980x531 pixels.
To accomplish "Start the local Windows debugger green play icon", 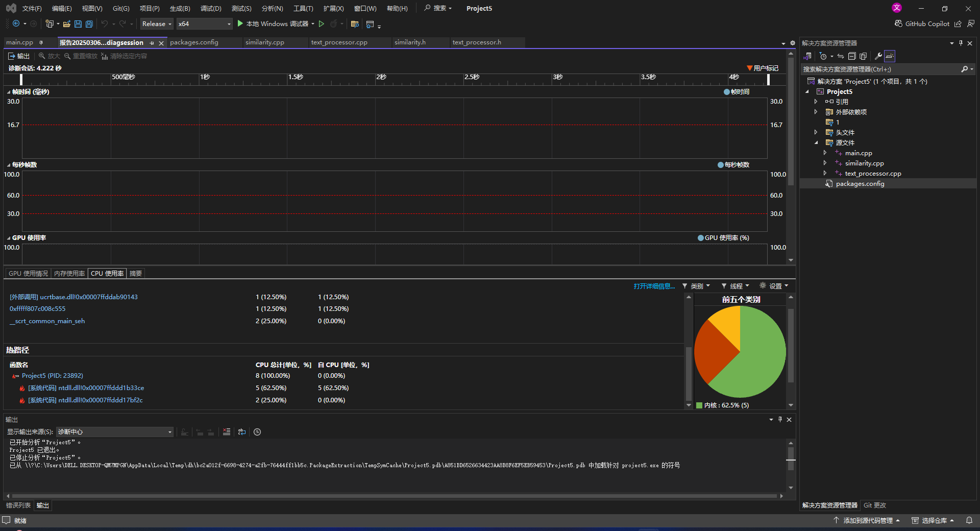I will (x=240, y=23).
